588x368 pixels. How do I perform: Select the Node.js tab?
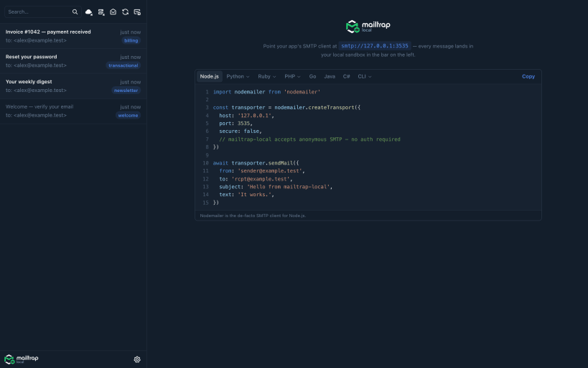pos(209,76)
